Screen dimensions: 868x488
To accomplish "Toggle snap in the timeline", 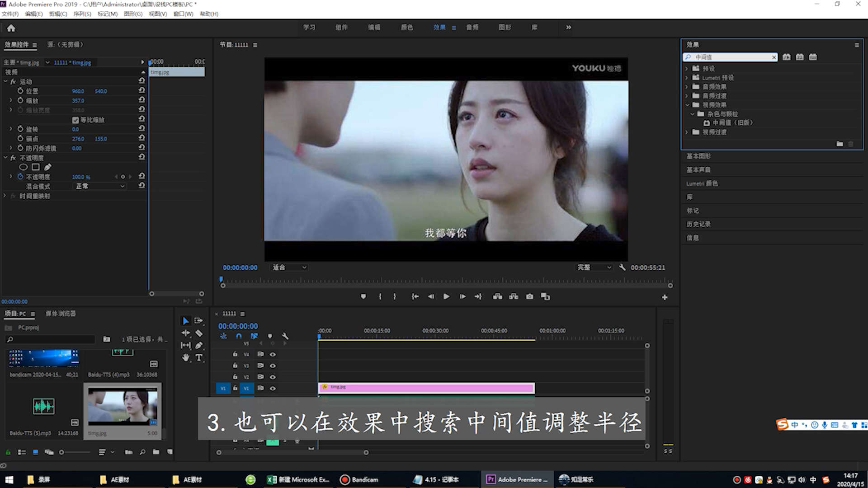I will (239, 336).
